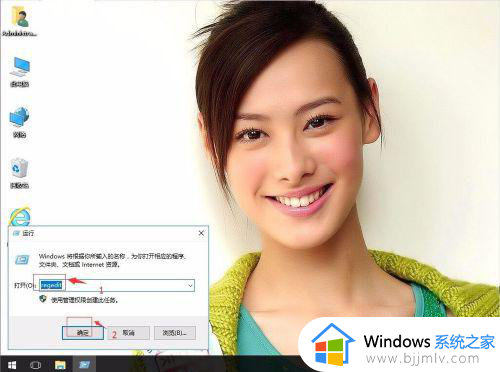The height and width of the screenshot is (372, 500).
Task: Close the Run dialog
Action: point(201,233)
